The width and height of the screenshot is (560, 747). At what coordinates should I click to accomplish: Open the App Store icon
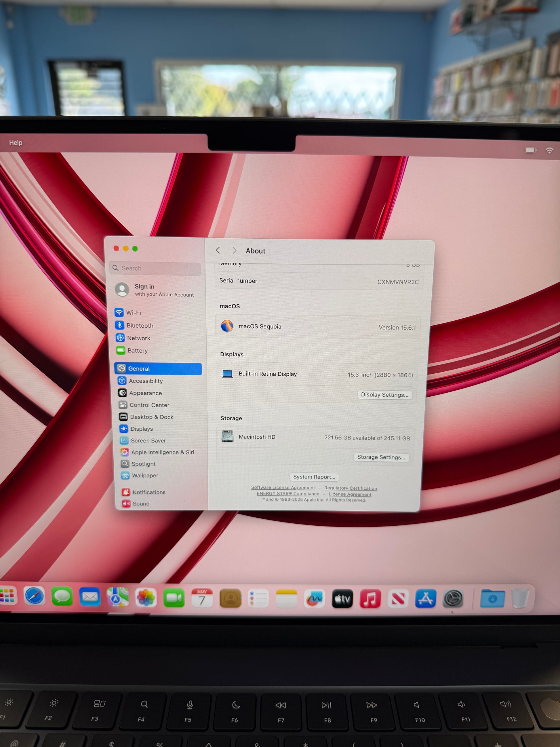[x=425, y=599]
